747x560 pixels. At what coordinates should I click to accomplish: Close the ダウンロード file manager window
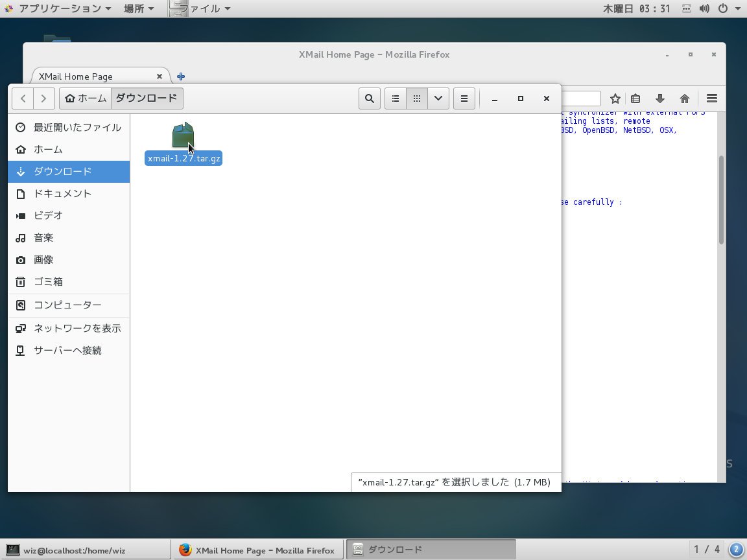coord(547,99)
